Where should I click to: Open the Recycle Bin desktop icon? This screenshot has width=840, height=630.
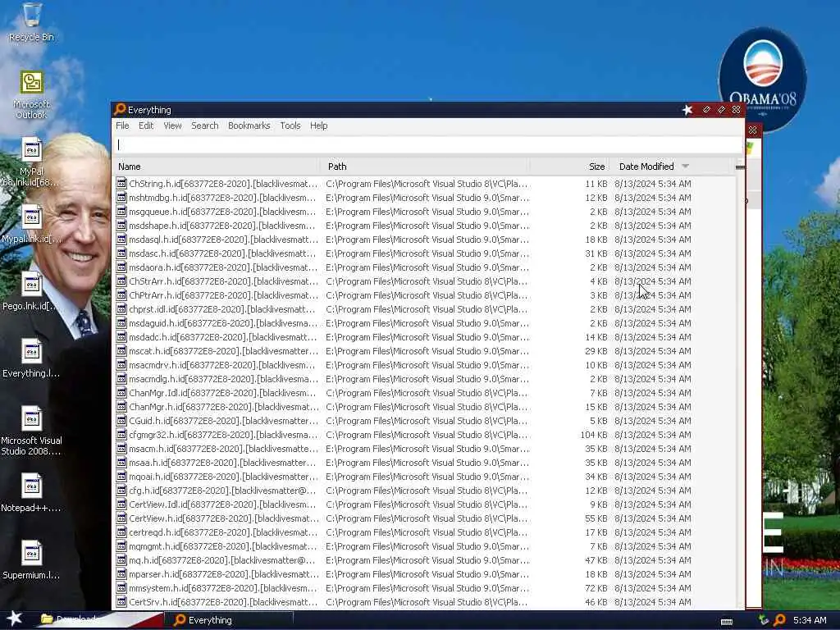coord(31,22)
